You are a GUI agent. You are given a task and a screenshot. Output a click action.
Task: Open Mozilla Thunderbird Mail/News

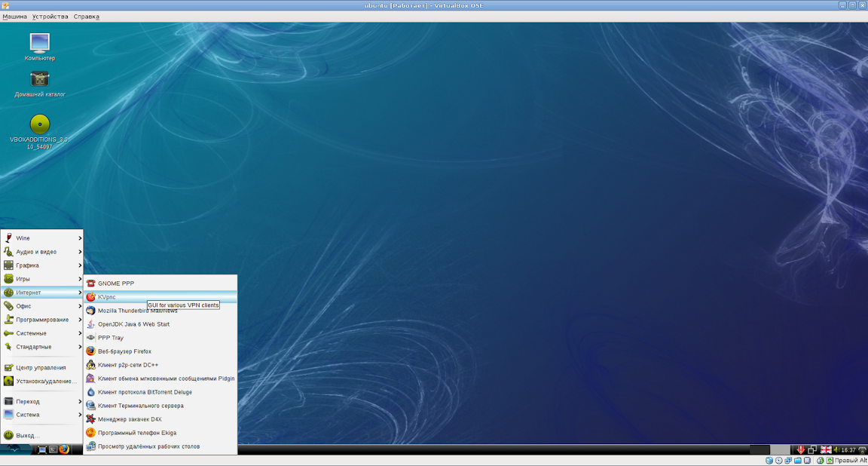pyautogui.click(x=160, y=311)
